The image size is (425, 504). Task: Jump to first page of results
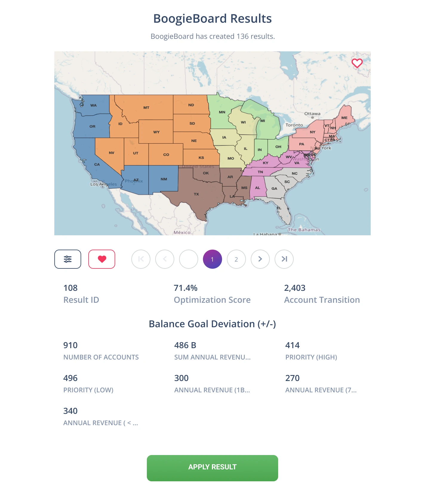coord(141,259)
